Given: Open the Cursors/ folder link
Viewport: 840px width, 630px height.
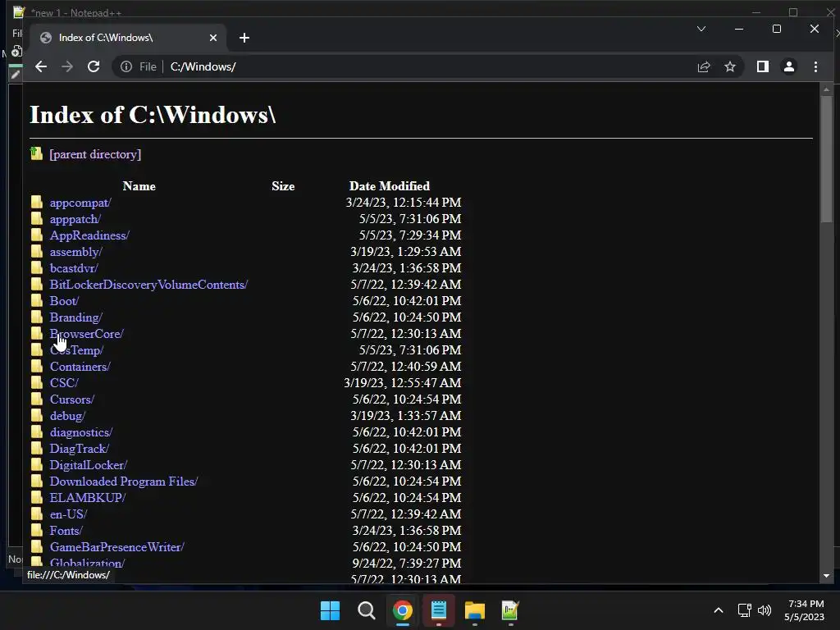Looking at the screenshot, I should pyautogui.click(x=72, y=399).
